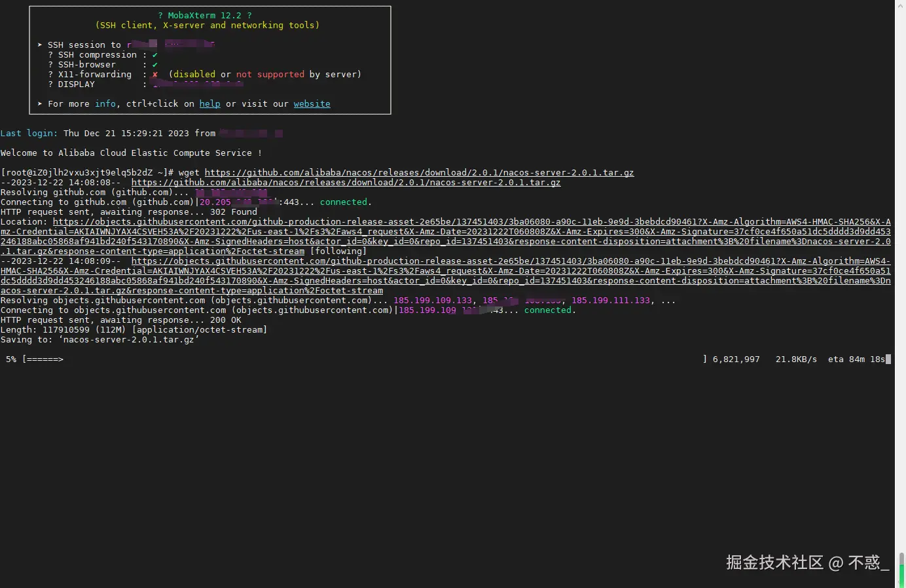Click the downloaded byte count 6,821,997

pyautogui.click(x=736, y=359)
